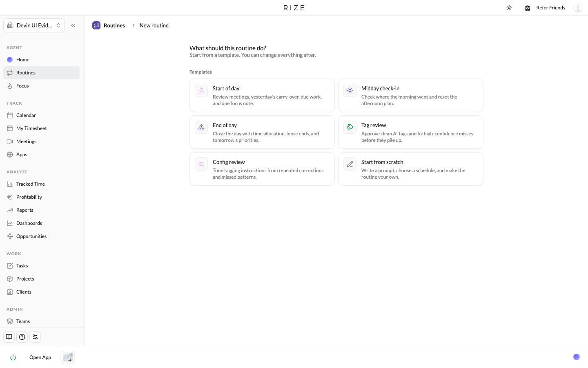The width and height of the screenshot is (588, 368).
Task: Click the purple agent orb in bottom corner
Action: click(x=577, y=357)
